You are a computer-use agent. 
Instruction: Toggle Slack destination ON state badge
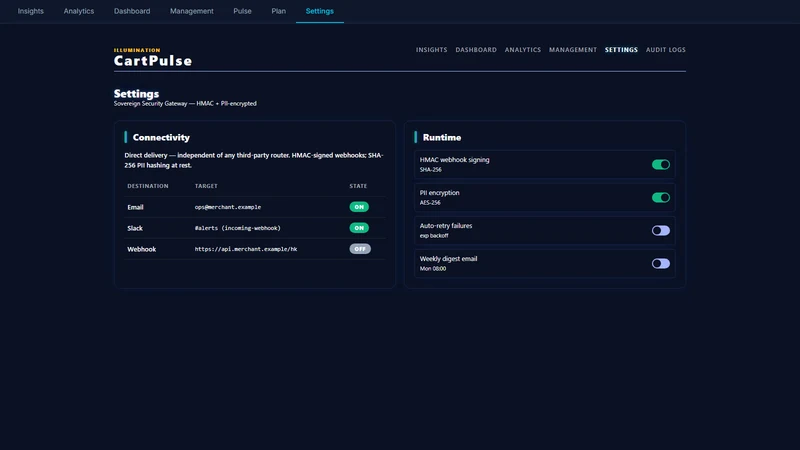359,228
